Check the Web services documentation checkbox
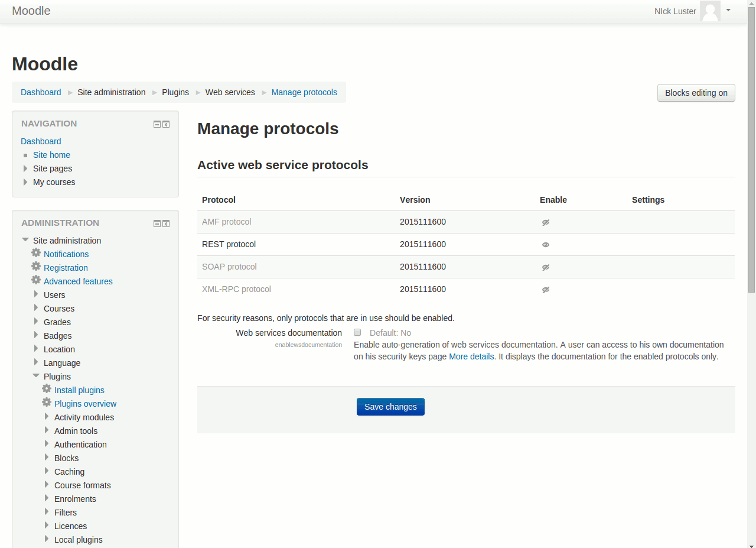The image size is (756, 548). [357, 332]
